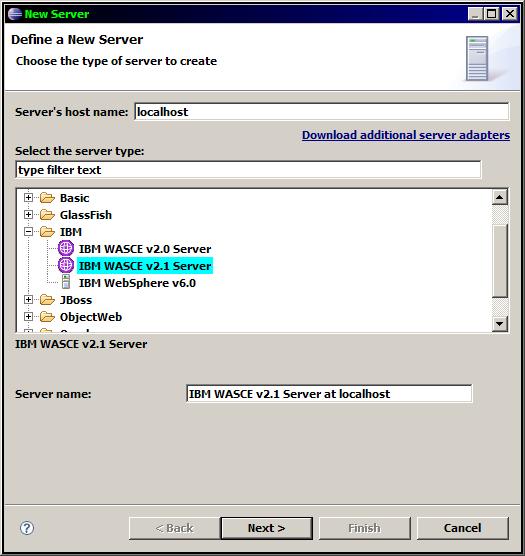The image size is (525, 556).
Task: Click the Basic folder icon
Action: tap(47, 198)
